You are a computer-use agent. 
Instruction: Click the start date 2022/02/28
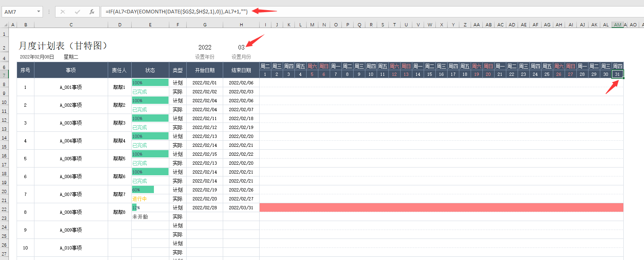click(205, 208)
